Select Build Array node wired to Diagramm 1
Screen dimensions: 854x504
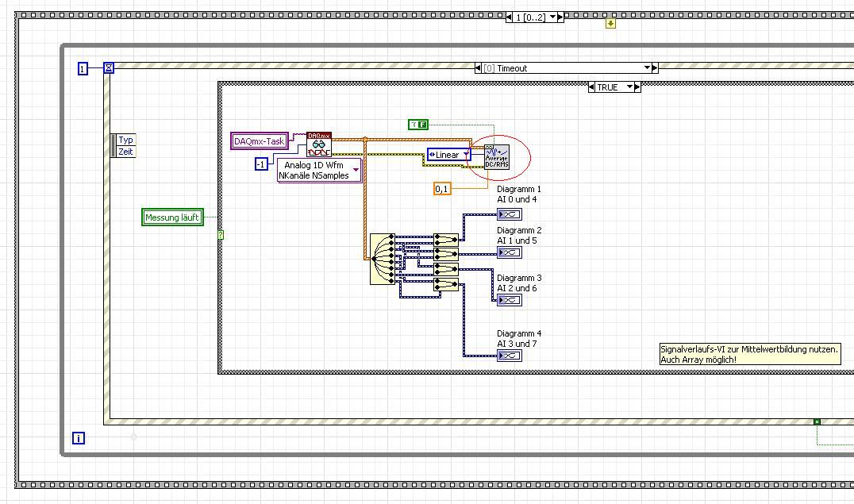[446, 239]
